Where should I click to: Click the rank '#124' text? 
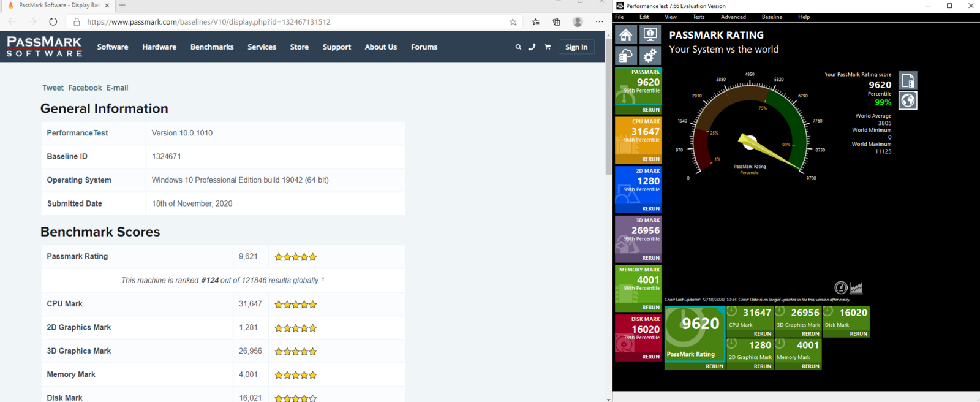click(x=209, y=280)
